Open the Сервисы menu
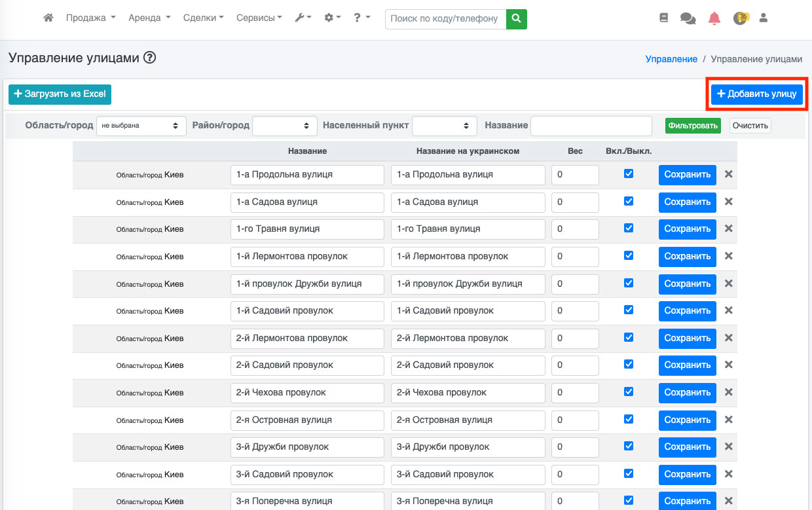This screenshot has height=510, width=812. click(259, 18)
